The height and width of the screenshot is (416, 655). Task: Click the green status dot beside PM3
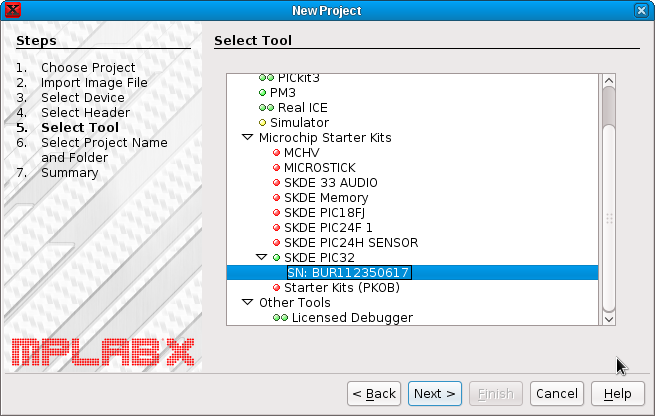[x=262, y=93]
